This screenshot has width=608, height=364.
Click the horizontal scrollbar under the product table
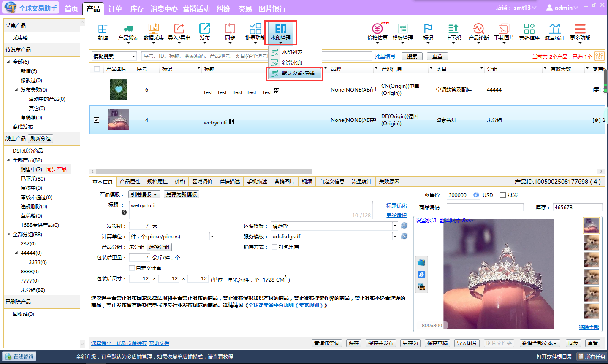[x=204, y=171]
